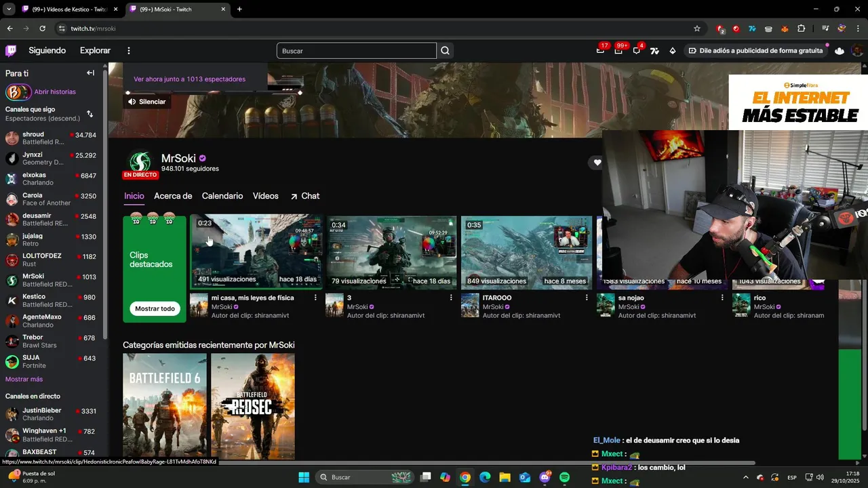Open the loot icon with badge 17
Image resolution: width=868 pixels, height=488 pixels.
pos(600,51)
